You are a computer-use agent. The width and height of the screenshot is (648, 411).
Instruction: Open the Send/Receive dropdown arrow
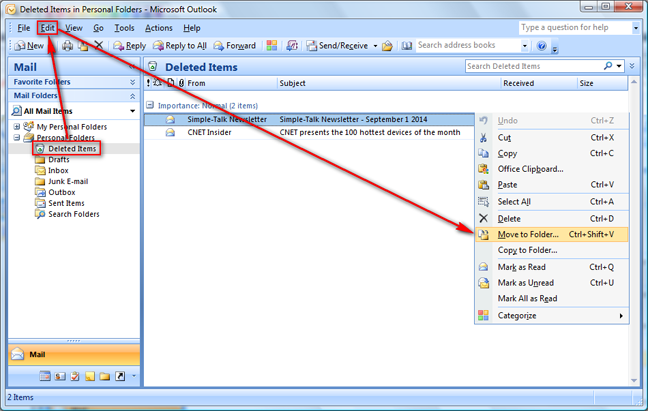pos(375,46)
